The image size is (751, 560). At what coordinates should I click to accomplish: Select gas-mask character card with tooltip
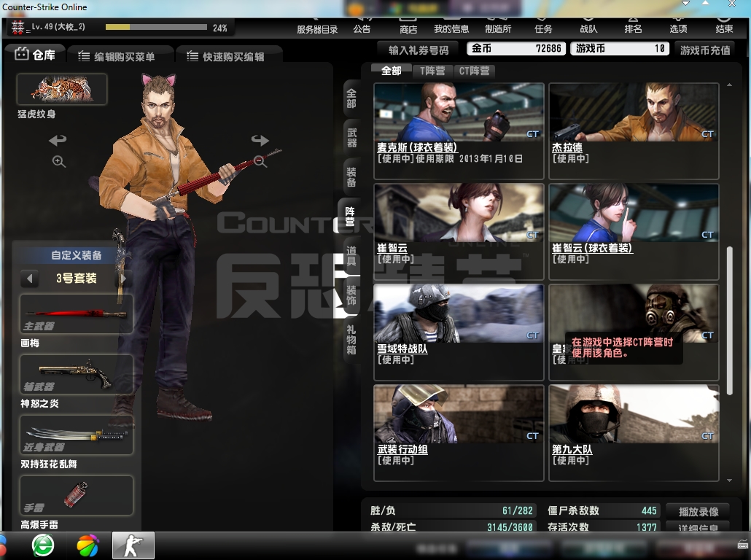click(x=634, y=332)
